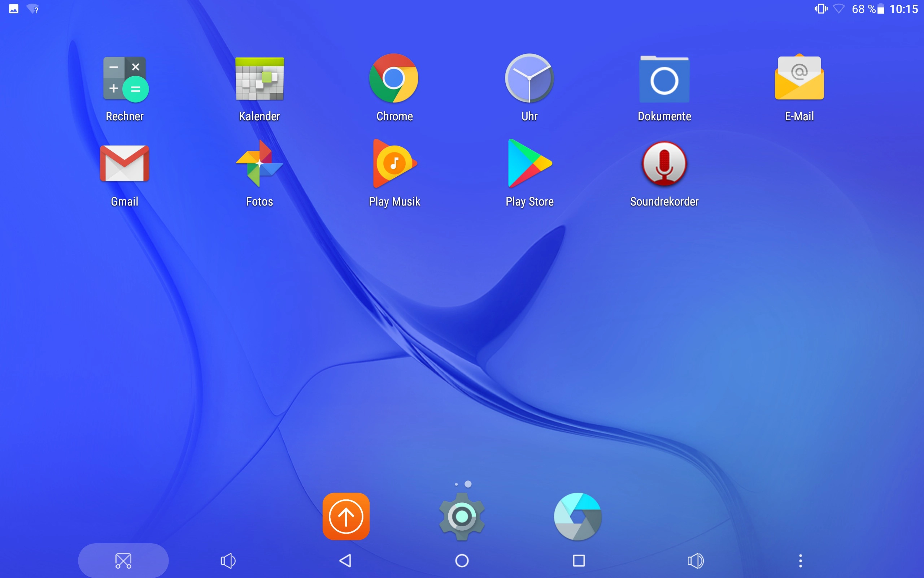Open the Fotos app

pyautogui.click(x=260, y=163)
